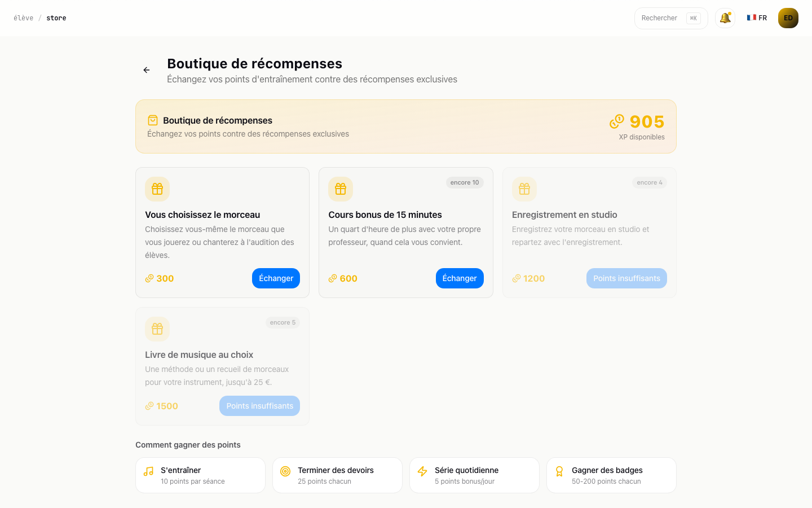Image resolution: width=812 pixels, height=508 pixels.
Task: Open the notifications bell
Action: coord(725,18)
